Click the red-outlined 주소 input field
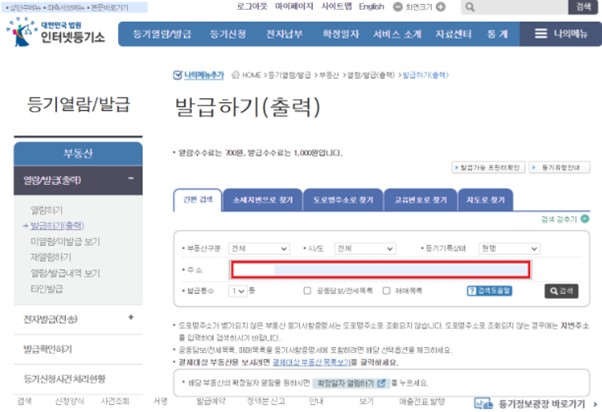Image resolution: width=602 pixels, height=412 pixels. [380, 269]
